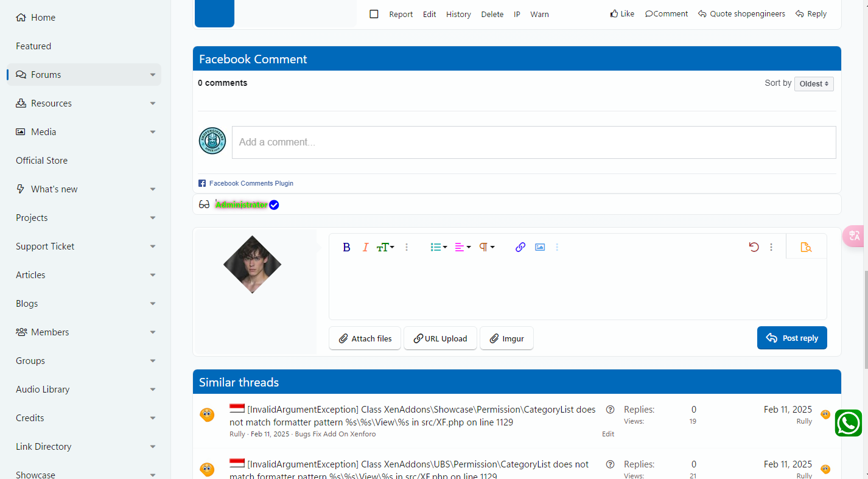Click the Reply link on post
868x479 pixels.
coord(811,13)
